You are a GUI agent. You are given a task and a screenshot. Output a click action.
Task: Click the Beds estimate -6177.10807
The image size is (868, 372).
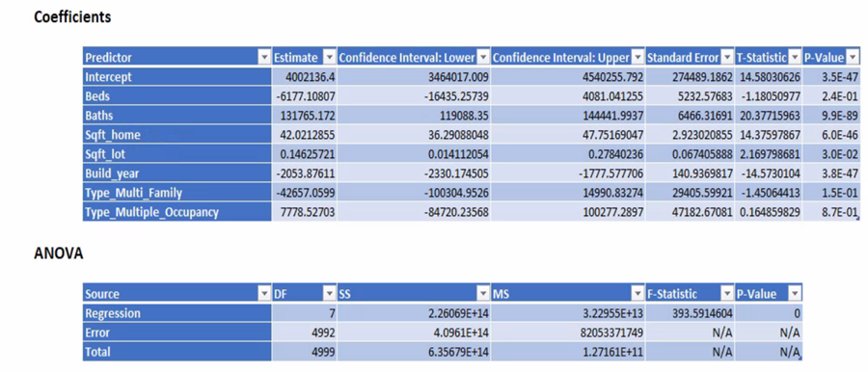click(x=304, y=96)
